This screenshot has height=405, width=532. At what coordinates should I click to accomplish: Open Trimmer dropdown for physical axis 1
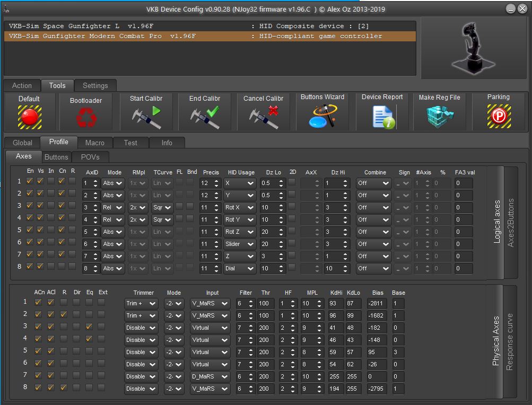(x=141, y=304)
